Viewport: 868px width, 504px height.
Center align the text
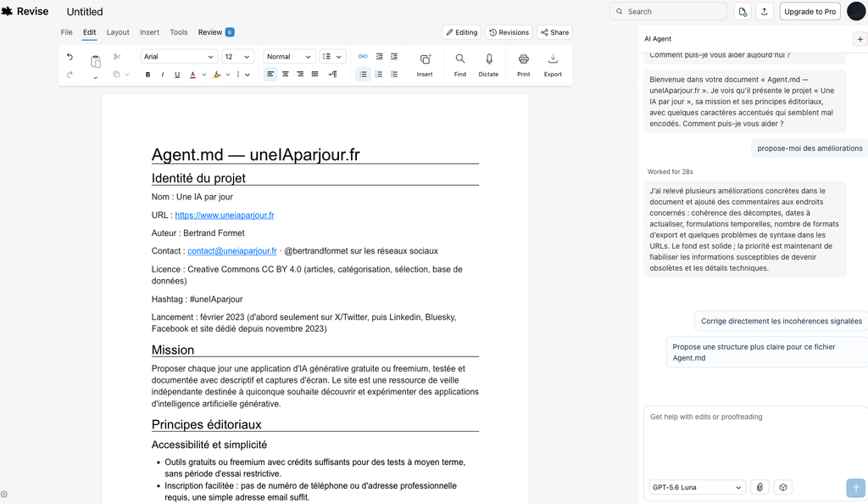pos(285,74)
